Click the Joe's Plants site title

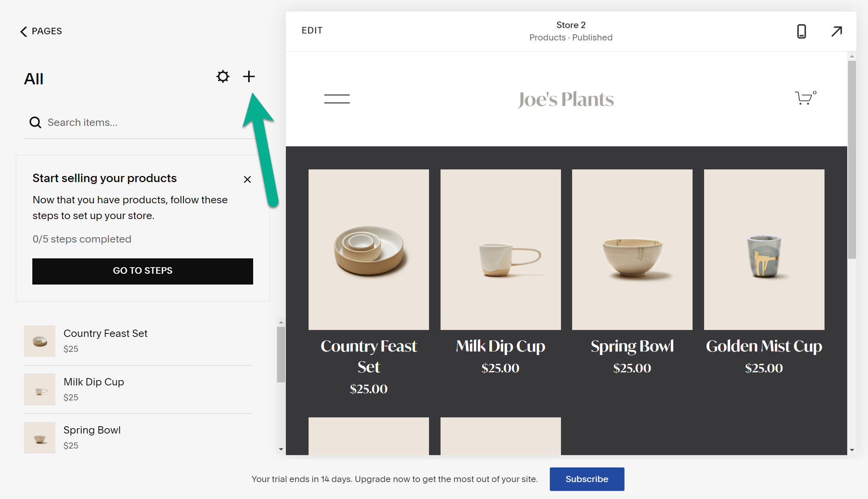pyautogui.click(x=566, y=99)
